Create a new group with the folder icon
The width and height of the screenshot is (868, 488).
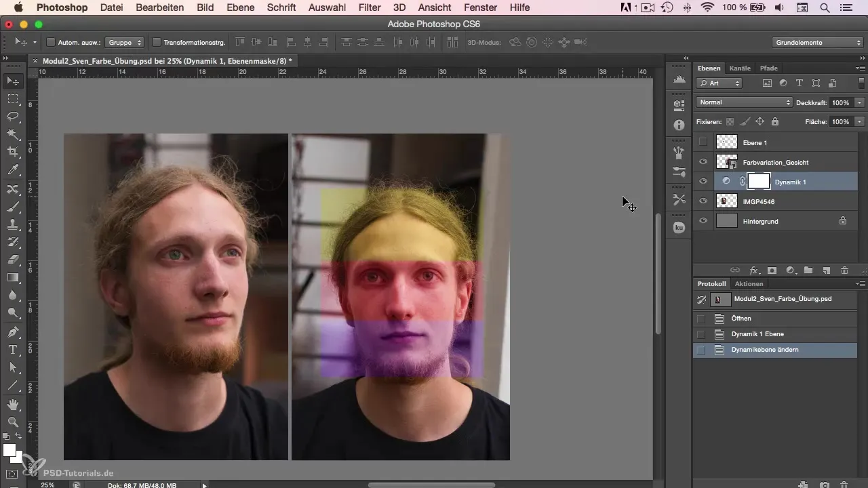808,270
